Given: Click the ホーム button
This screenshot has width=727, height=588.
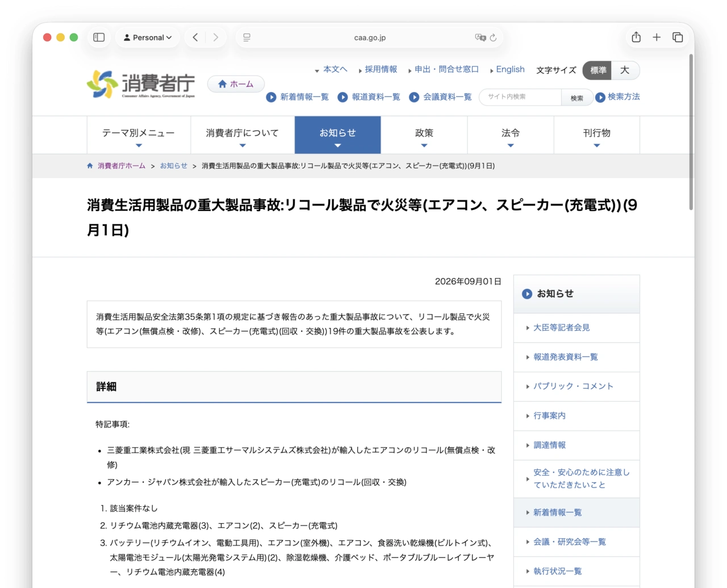Looking at the screenshot, I should 236,84.
